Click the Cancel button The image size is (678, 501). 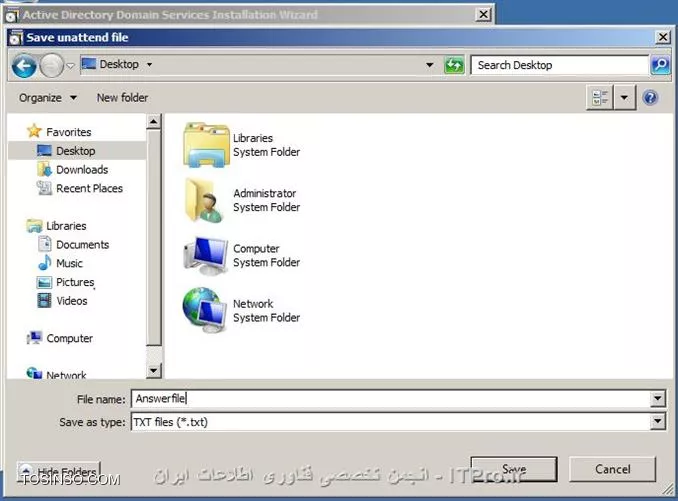click(x=612, y=469)
